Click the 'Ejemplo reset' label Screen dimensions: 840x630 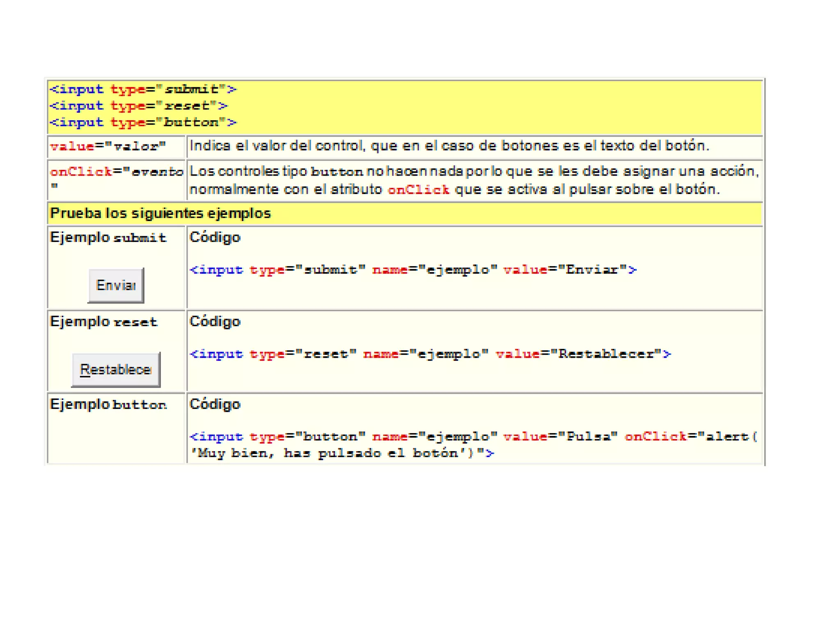[103, 322]
